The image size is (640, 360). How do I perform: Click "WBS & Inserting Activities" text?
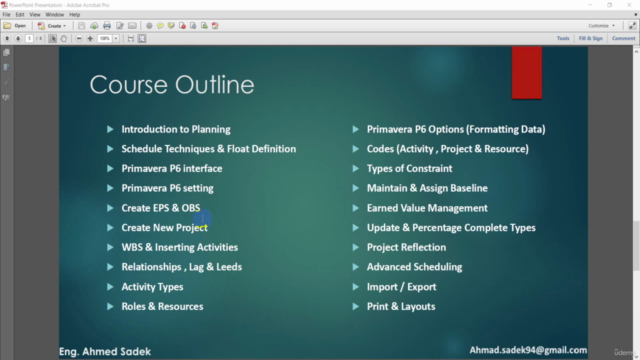(180, 247)
